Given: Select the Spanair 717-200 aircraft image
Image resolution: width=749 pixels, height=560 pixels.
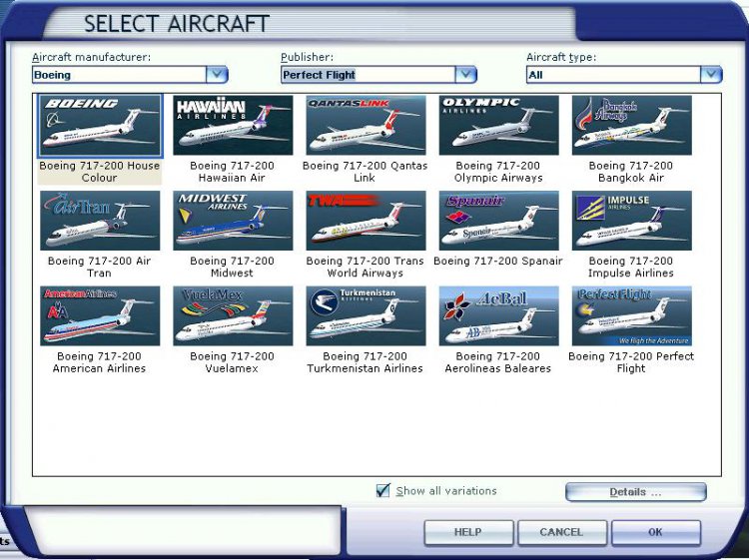Looking at the screenshot, I should tap(498, 221).
